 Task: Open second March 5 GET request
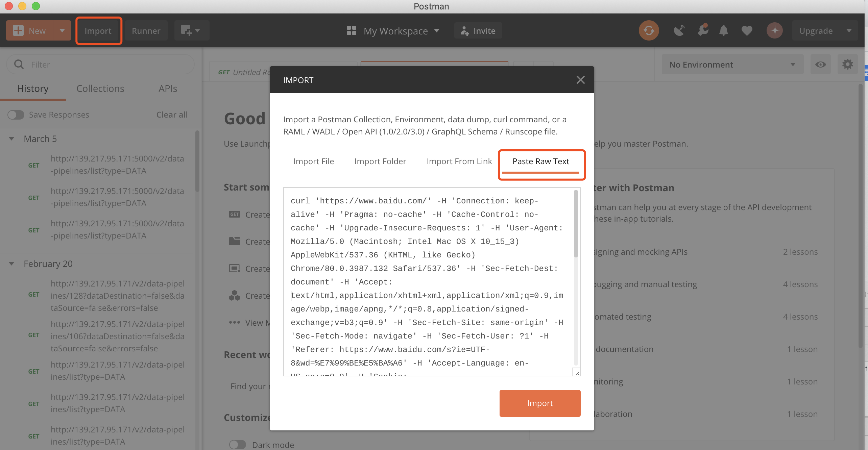101,197
